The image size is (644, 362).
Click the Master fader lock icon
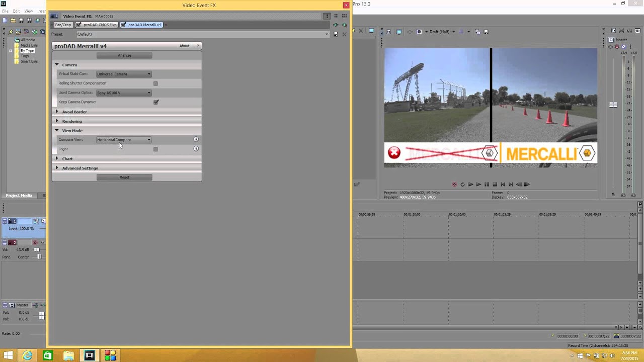613,195
